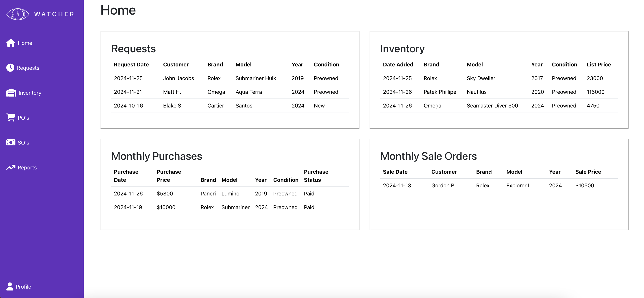This screenshot has width=644, height=298.
Task: Click the Requests card heading
Action: pyautogui.click(x=133, y=48)
